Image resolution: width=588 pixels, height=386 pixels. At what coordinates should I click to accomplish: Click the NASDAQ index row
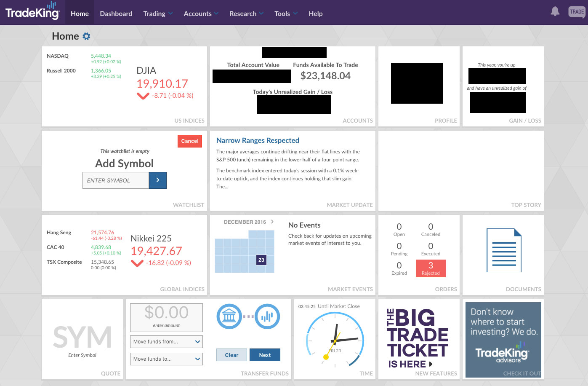tap(84, 58)
